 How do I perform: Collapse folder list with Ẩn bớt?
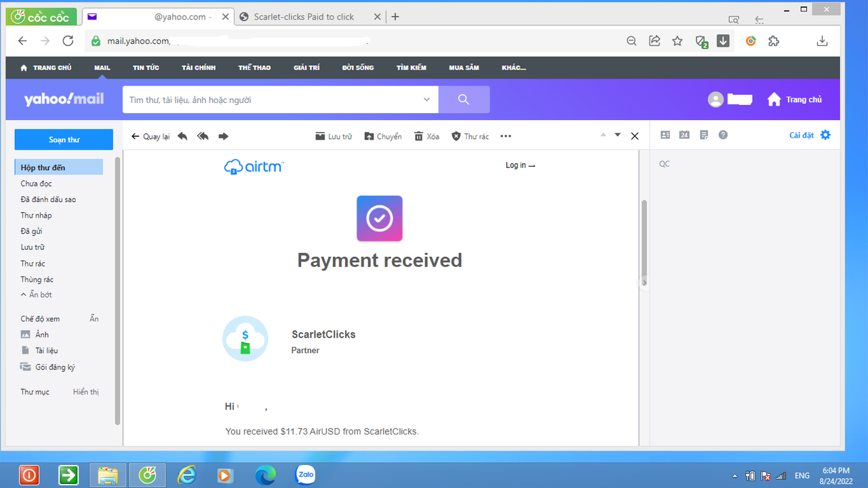[x=36, y=295]
